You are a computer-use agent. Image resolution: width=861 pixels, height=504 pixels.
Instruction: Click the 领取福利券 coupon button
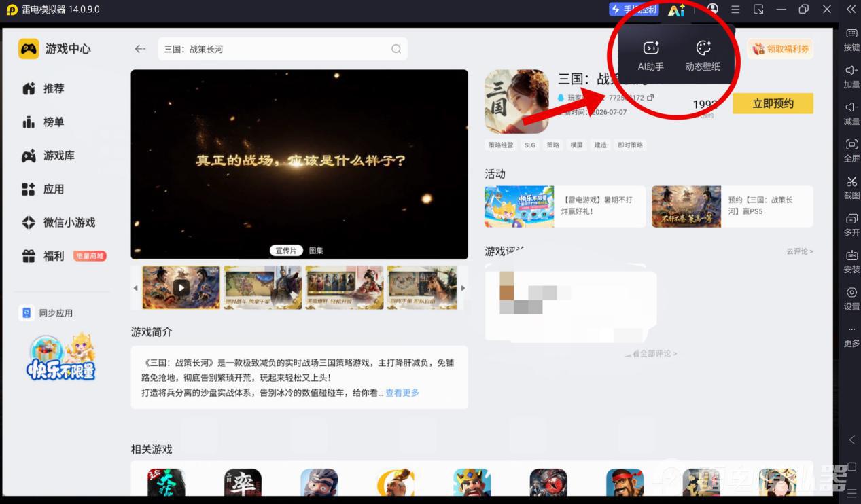coord(781,49)
